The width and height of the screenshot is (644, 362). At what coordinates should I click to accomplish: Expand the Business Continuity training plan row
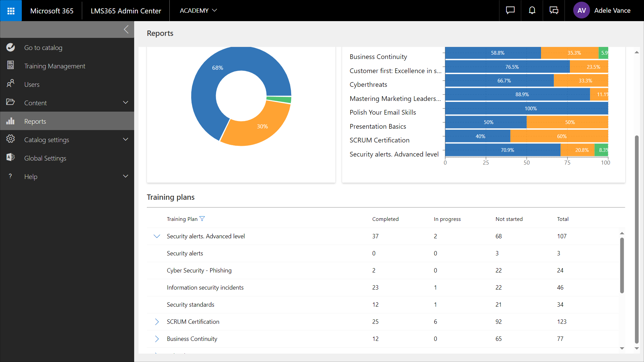pyautogui.click(x=157, y=339)
